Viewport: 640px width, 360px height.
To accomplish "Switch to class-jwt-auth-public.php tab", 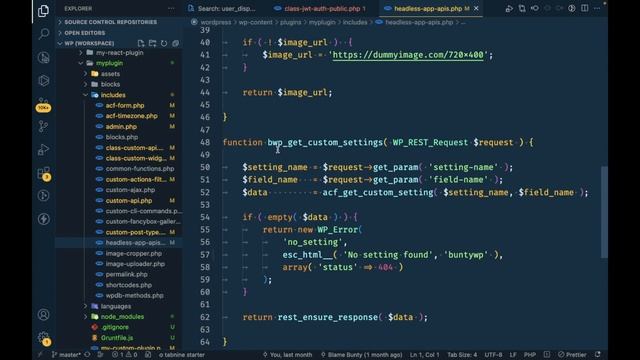I will [320, 9].
